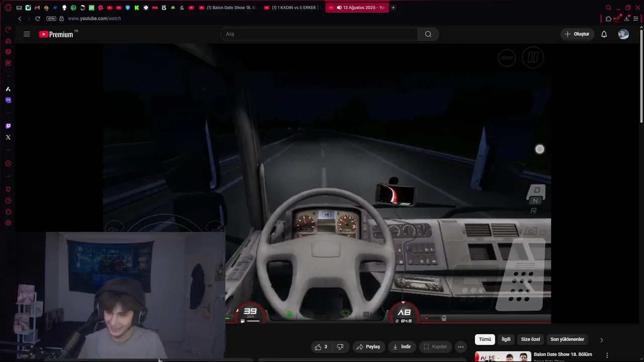This screenshot has height=362, width=644.
Task: Open browsing history clock in sidebar
Action: pyautogui.click(x=8, y=201)
